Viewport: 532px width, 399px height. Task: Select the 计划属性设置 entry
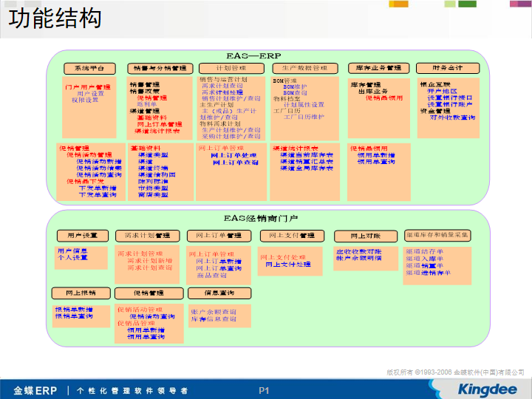304,104
